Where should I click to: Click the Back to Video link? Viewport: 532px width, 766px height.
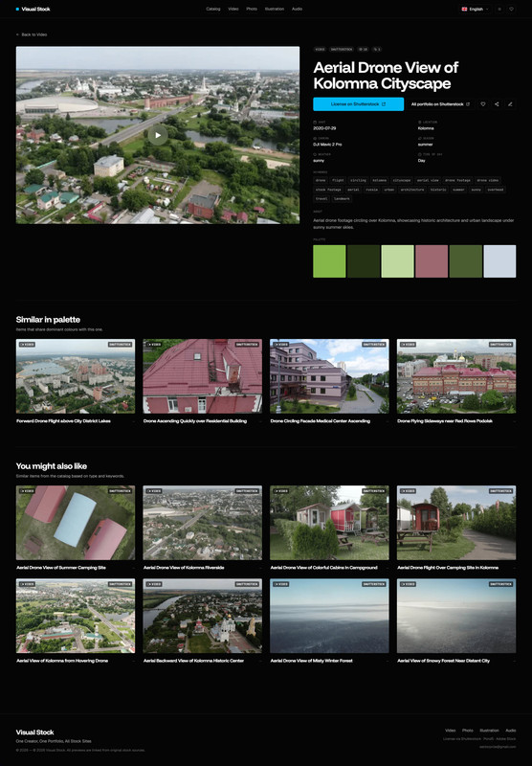point(32,34)
